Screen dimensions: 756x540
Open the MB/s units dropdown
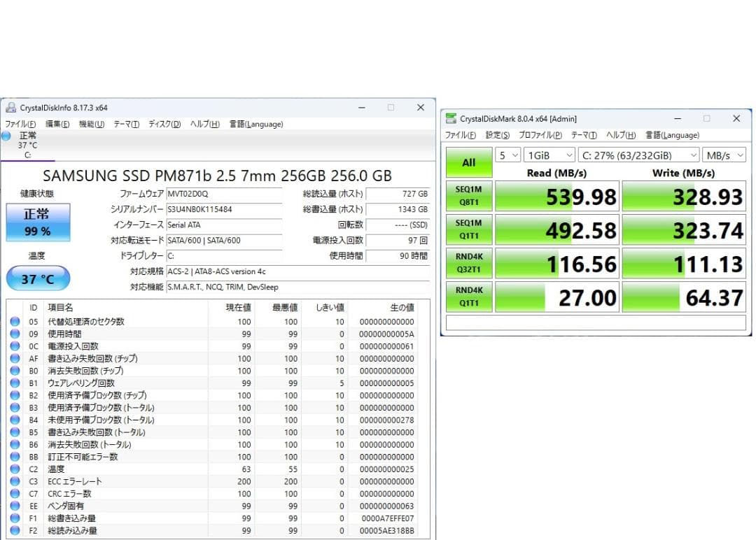[x=724, y=155]
